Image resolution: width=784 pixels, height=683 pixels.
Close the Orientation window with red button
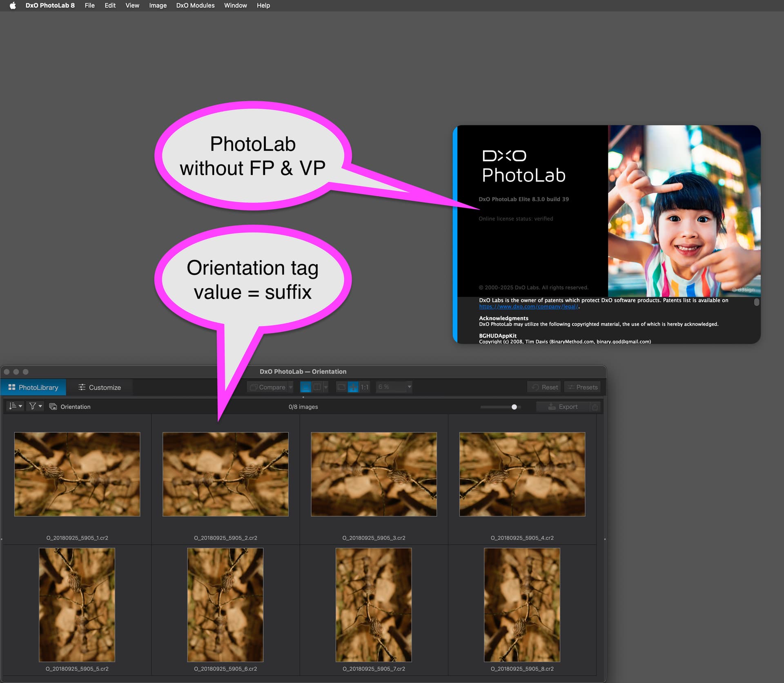click(x=7, y=372)
